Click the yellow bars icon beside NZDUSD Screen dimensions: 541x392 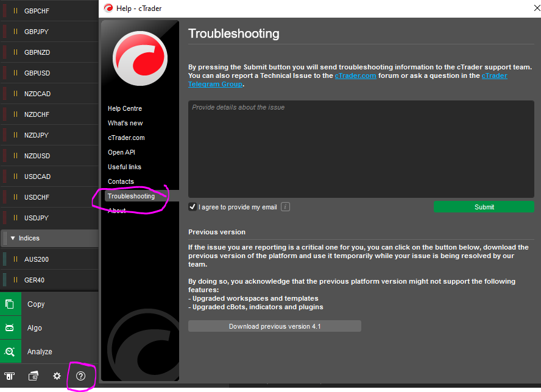click(15, 155)
